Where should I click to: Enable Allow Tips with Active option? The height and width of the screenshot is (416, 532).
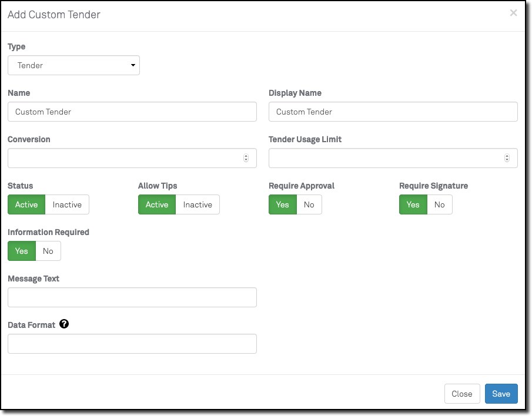pyautogui.click(x=157, y=204)
